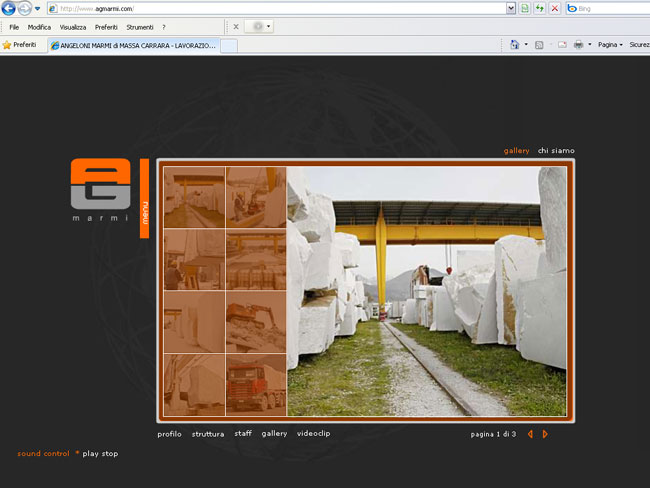Expand the address bar history dropdown
The image size is (650, 488).
511,8
